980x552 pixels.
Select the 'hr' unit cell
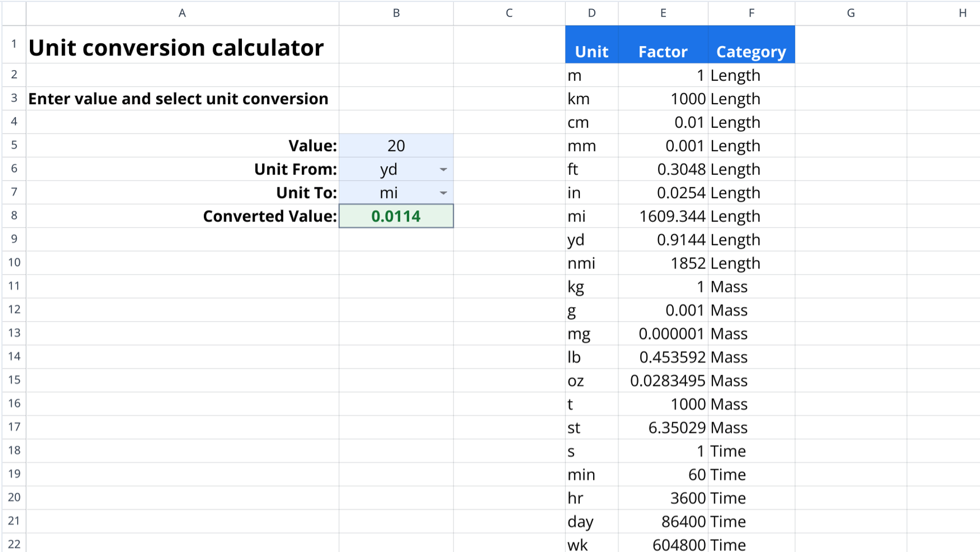592,498
